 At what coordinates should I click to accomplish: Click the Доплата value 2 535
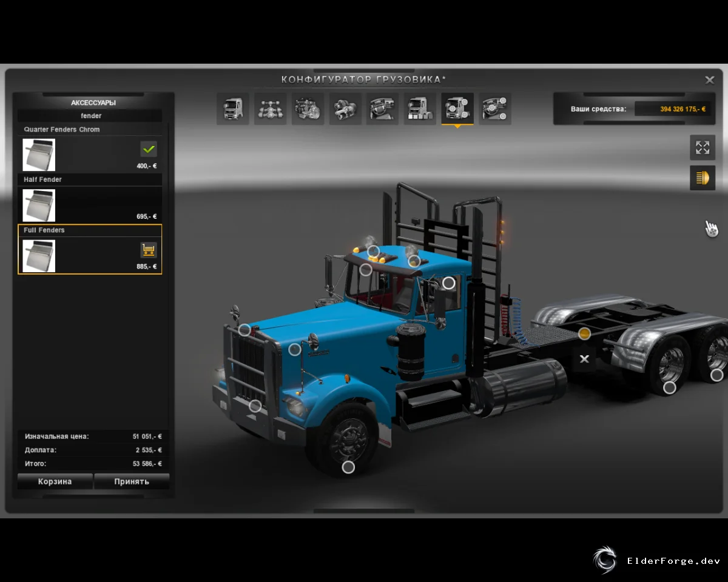click(149, 450)
